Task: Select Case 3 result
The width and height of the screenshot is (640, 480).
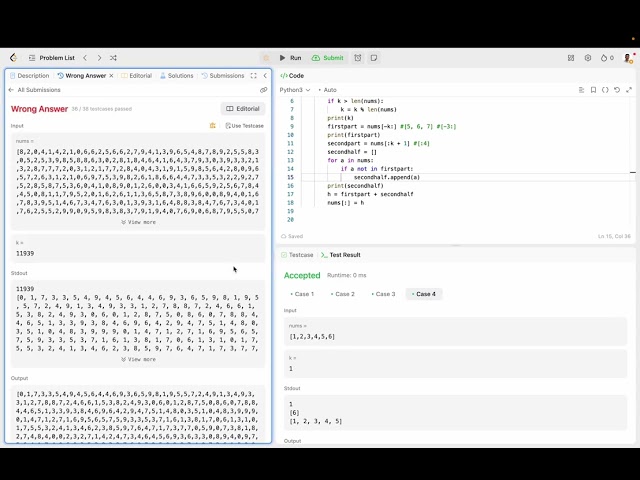Action: pos(383,294)
